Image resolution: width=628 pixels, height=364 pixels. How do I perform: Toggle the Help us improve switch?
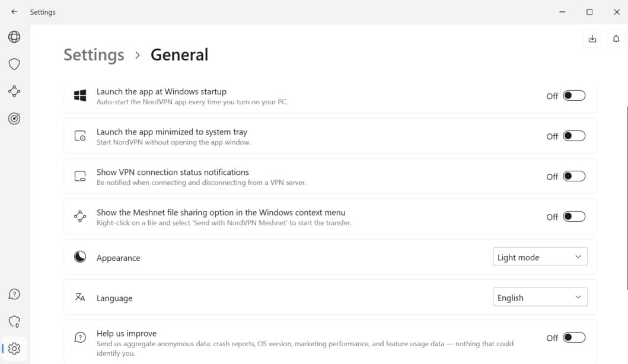point(574,337)
